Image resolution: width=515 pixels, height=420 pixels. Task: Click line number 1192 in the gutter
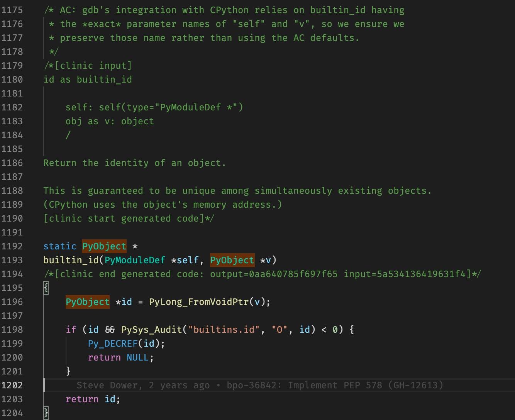point(12,246)
